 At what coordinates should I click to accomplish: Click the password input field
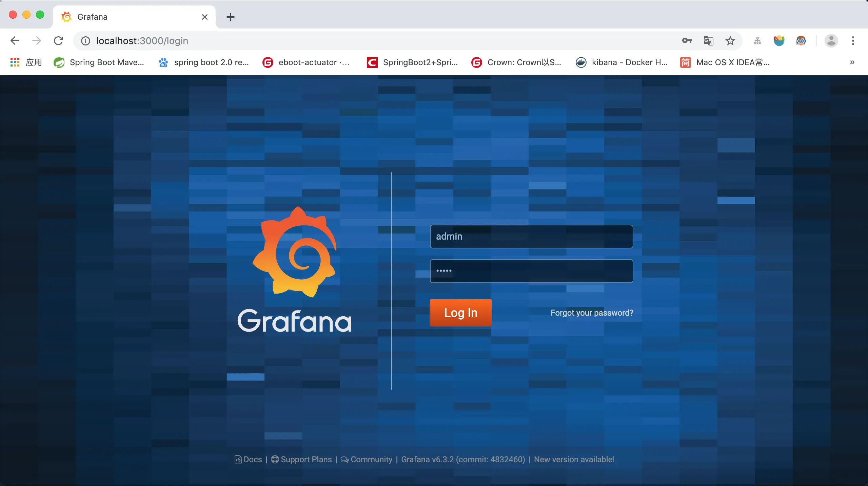tap(531, 271)
